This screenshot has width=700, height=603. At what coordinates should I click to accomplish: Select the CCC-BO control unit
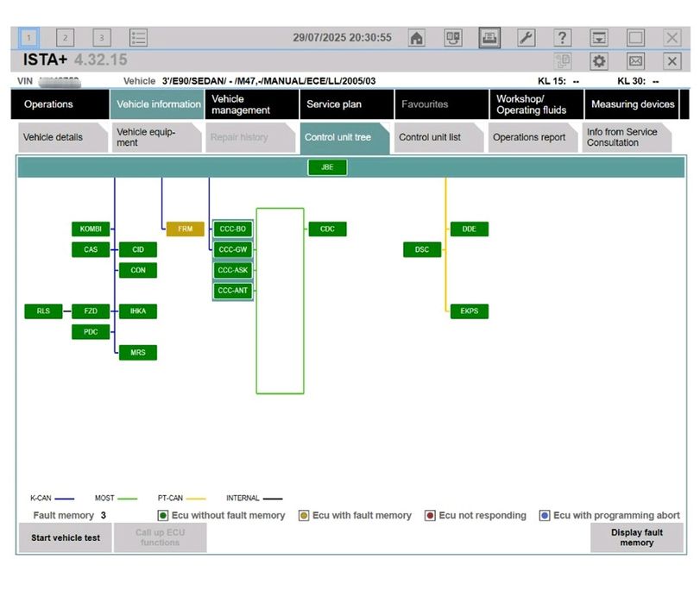pyautogui.click(x=232, y=229)
